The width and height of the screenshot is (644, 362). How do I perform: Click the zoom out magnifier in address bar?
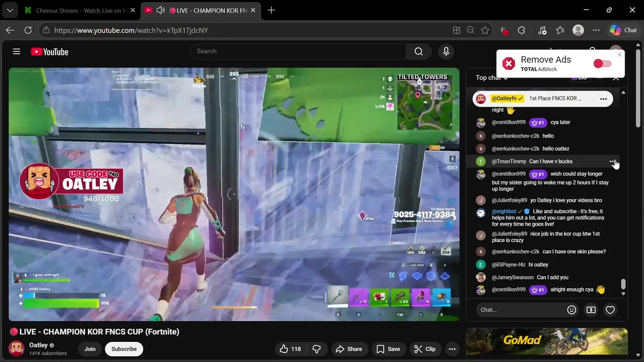click(x=470, y=30)
